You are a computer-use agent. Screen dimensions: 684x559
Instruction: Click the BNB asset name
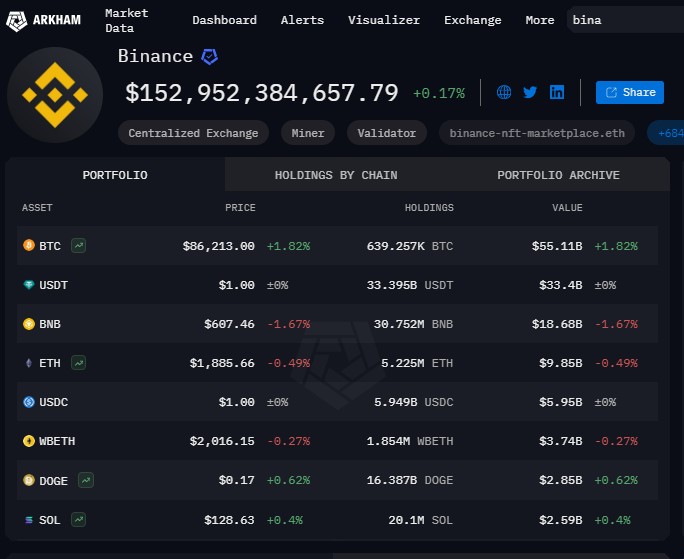(x=50, y=324)
